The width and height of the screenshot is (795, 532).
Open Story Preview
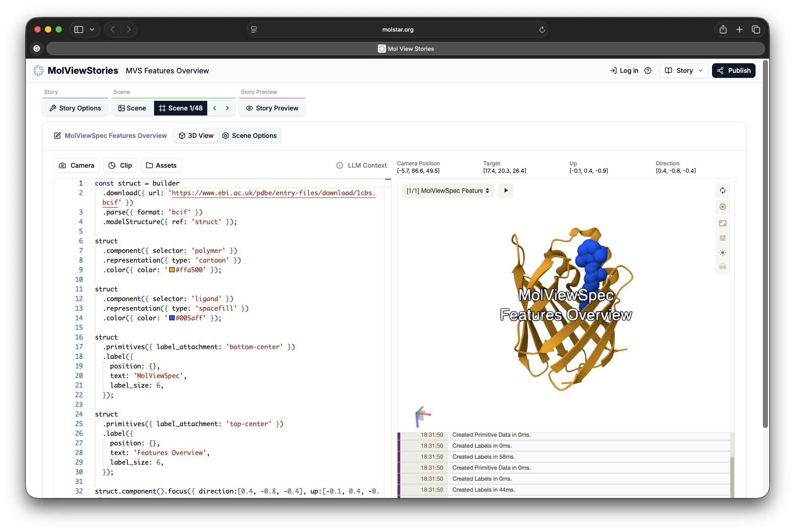(x=272, y=108)
